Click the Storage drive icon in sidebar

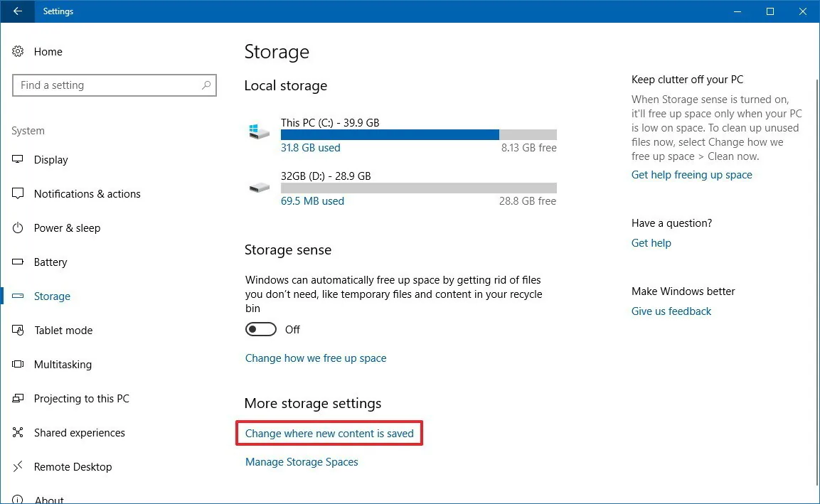pos(18,296)
